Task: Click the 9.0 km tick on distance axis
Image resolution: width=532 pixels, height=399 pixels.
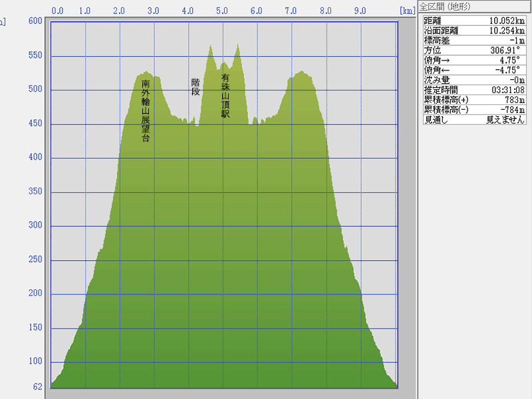Action: coord(360,11)
